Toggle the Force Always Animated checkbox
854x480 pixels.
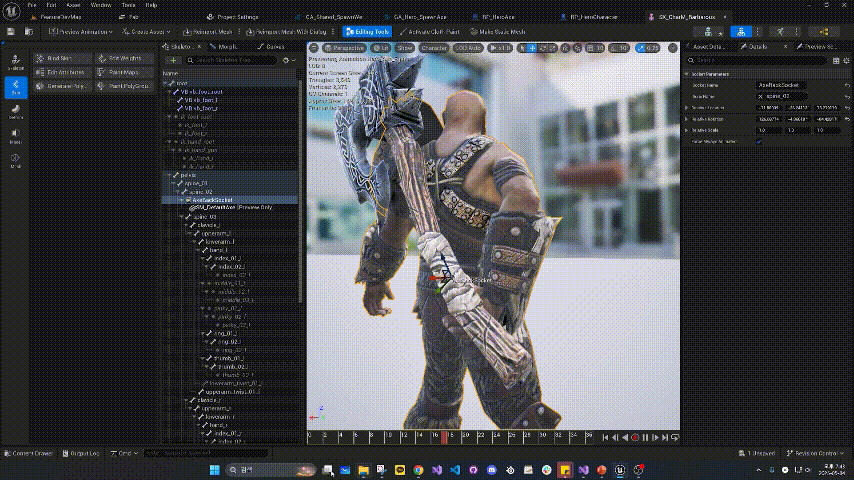tap(759, 142)
